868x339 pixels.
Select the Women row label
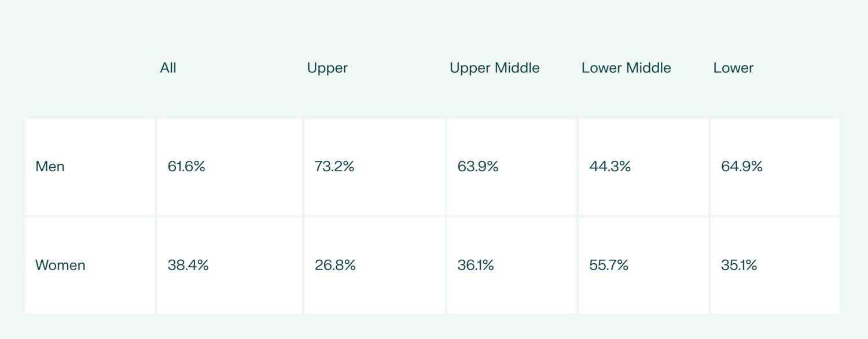[x=60, y=266]
